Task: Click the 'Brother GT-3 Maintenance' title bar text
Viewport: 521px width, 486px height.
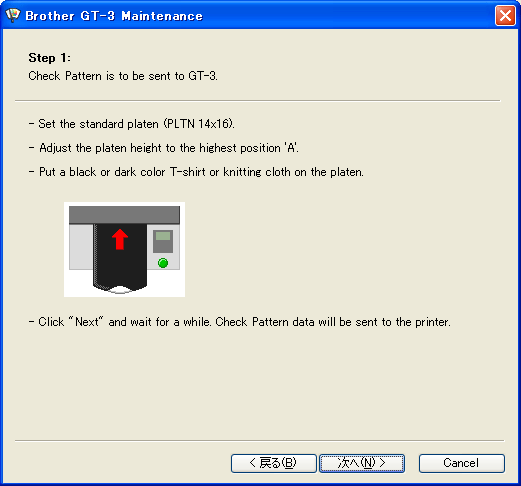Action: 114,16
